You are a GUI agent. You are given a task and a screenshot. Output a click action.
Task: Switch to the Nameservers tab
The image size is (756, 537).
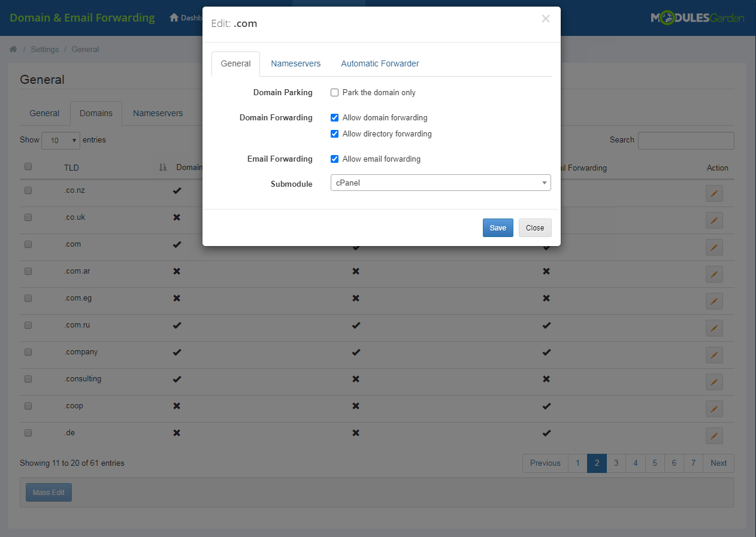[x=295, y=63]
